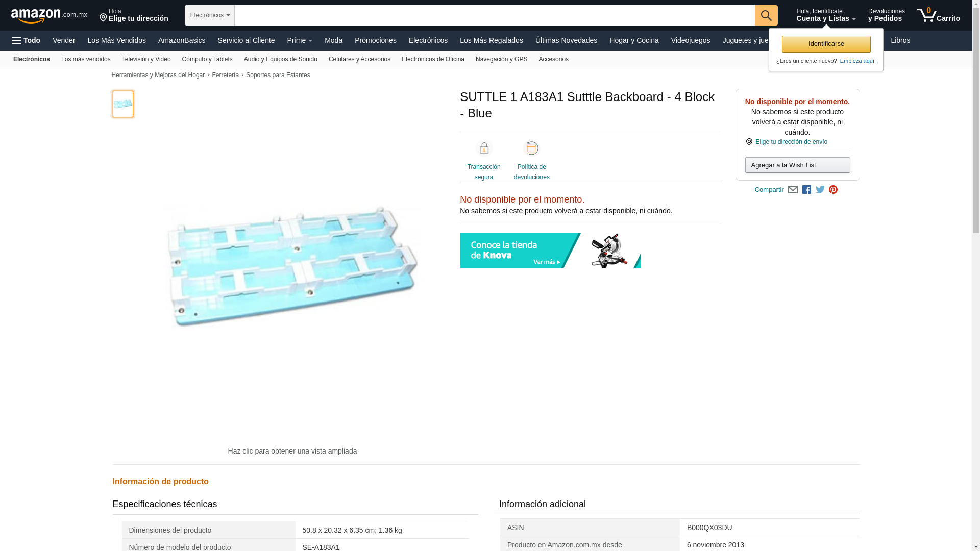Share the product on Facebook
This screenshot has height=551, width=980.
click(x=806, y=190)
